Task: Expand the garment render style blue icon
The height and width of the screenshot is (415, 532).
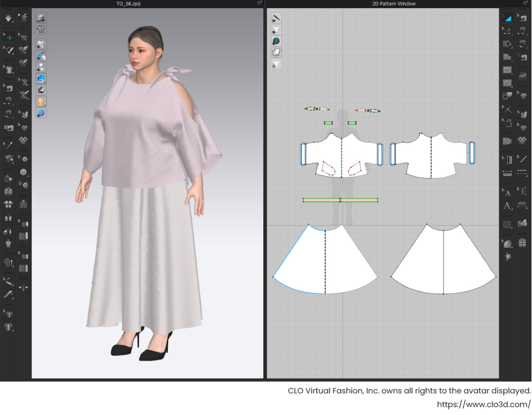Action: [x=41, y=79]
